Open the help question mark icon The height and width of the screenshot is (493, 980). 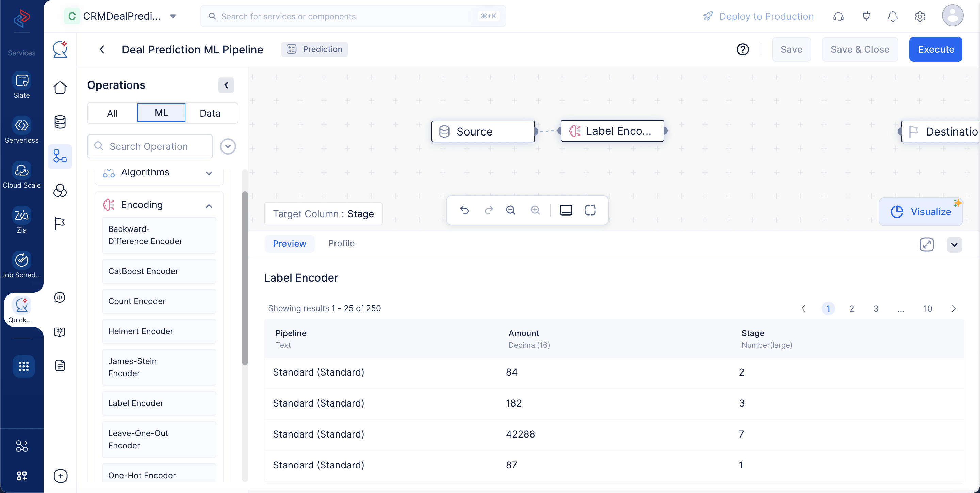coord(742,49)
